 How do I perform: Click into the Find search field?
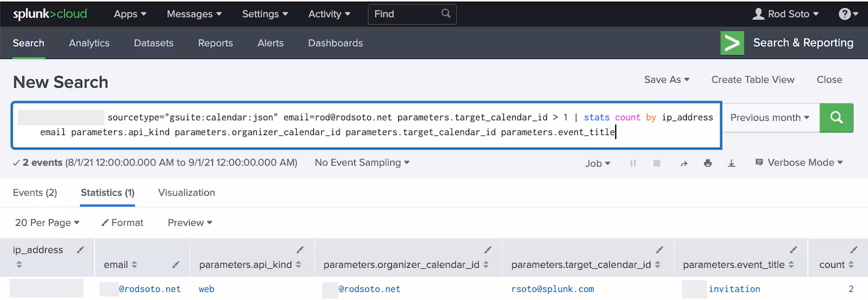point(406,14)
